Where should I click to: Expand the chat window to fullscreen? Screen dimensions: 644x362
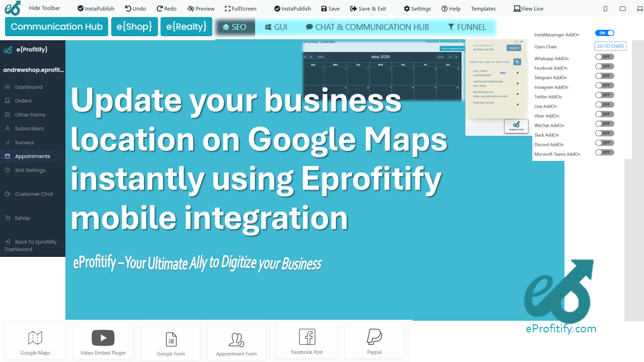pyautogui.click(x=516, y=42)
